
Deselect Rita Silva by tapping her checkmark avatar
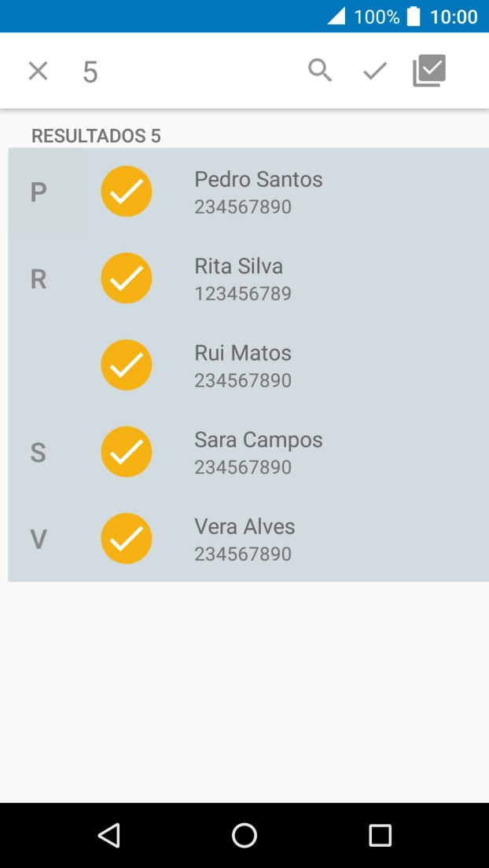pos(127,278)
